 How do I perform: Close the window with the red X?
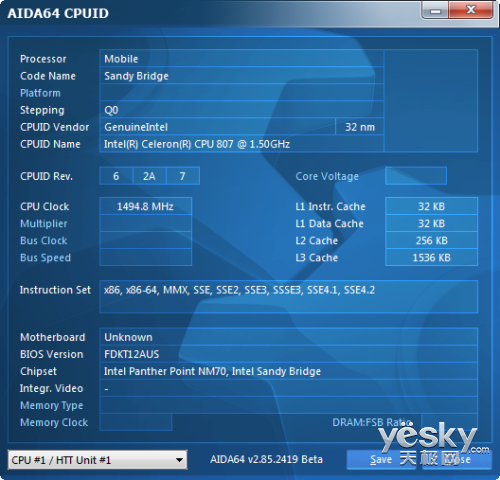point(471,10)
